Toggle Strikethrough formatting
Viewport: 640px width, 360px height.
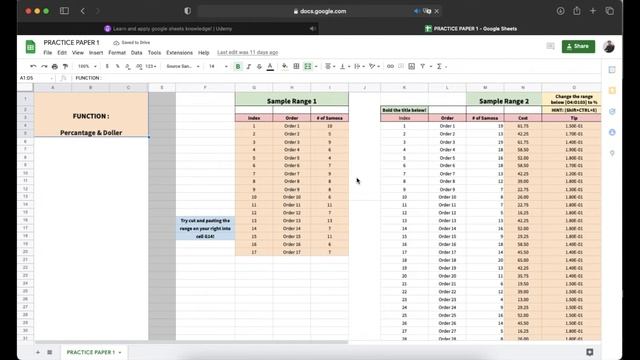coord(259,66)
